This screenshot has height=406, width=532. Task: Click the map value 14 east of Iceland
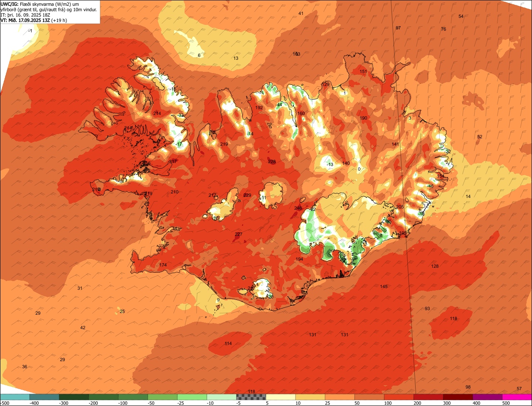click(x=468, y=197)
